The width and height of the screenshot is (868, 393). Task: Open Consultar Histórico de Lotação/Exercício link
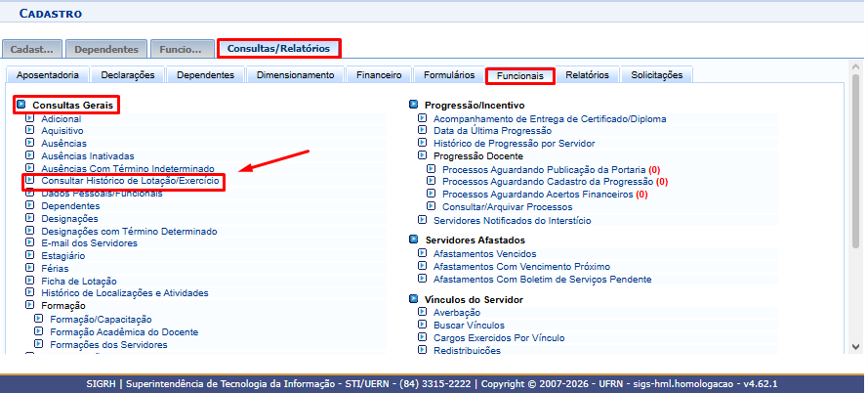point(130,181)
